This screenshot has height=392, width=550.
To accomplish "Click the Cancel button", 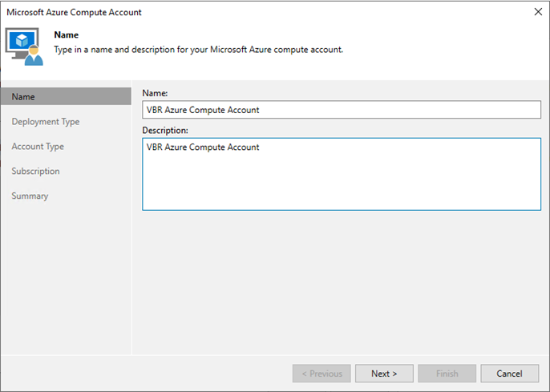I will click(x=509, y=374).
